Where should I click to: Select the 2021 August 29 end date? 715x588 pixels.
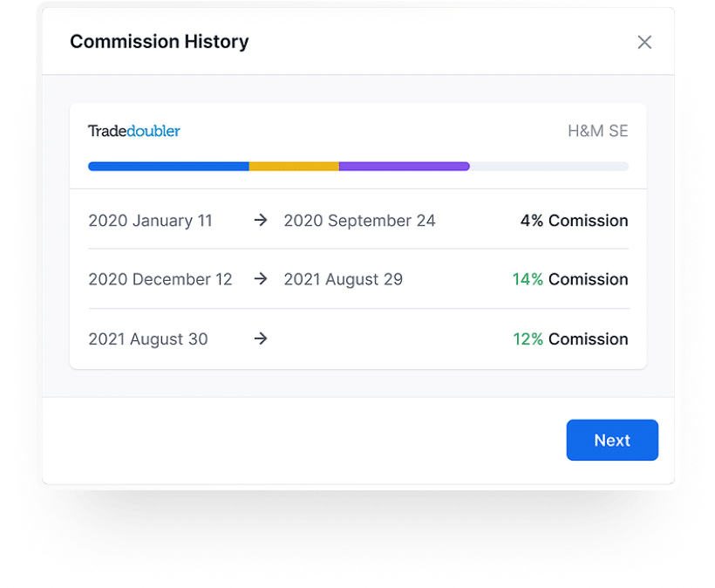[x=343, y=279]
